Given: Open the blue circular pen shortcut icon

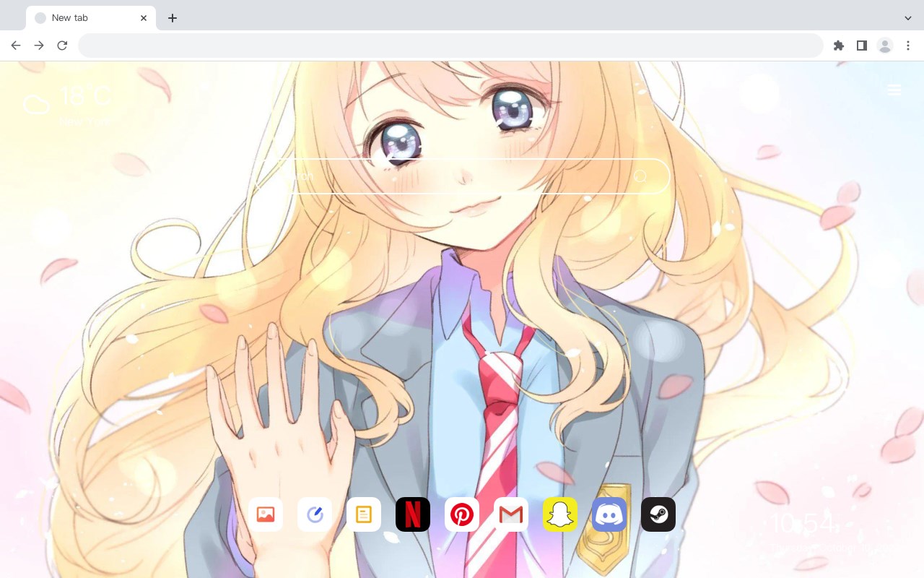Looking at the screenshot, I should coord(315,514).
